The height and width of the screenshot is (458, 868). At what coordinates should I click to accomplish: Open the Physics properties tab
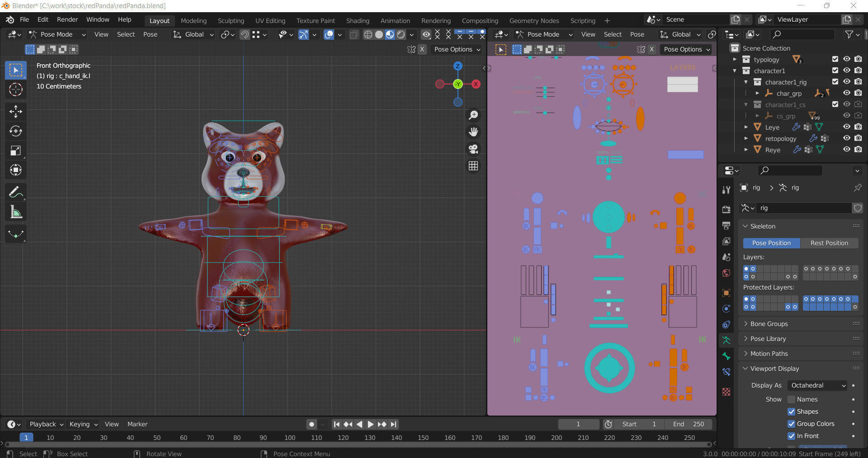coord(726,308)
